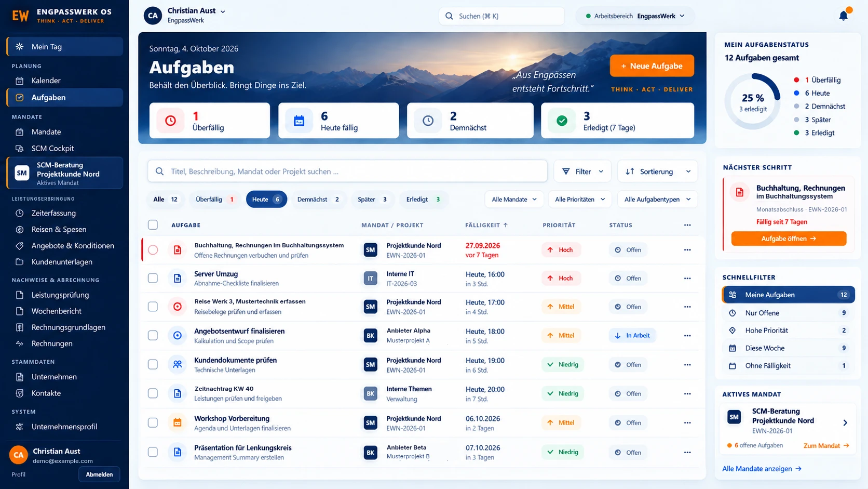The image size is (868, 489).
Task: Click the Unternehmensprofil settings icon
Action: point(20,427)
